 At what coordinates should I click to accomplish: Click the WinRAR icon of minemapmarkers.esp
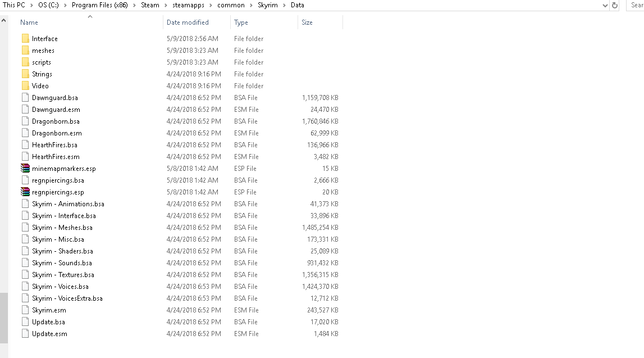tap(25, 168)
